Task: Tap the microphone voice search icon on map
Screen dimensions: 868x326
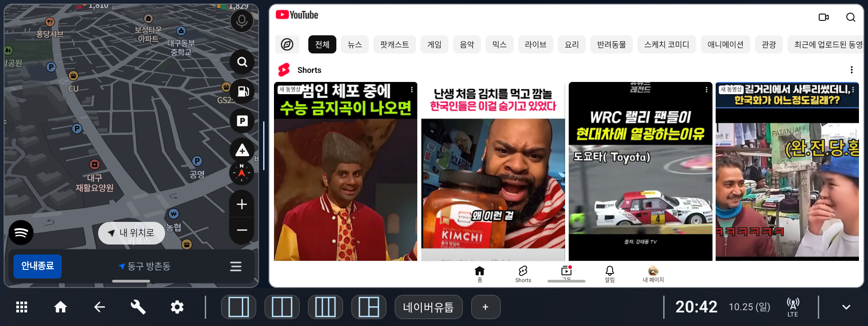Action: (x=242, y=21)
